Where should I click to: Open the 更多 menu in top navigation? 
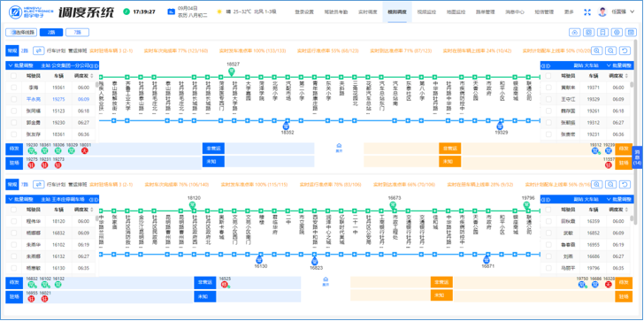[x=569, y=12]
